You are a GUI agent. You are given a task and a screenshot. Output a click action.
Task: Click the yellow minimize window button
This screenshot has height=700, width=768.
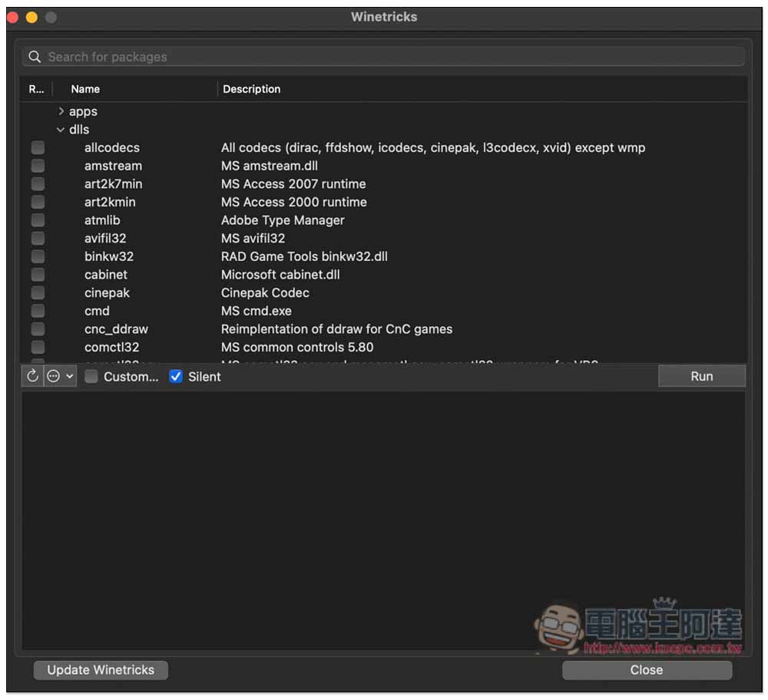click(x=31, y=17)
